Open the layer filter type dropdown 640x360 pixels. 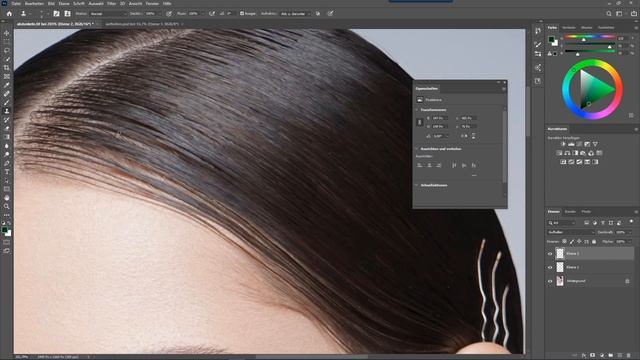(x=562, y=223)
